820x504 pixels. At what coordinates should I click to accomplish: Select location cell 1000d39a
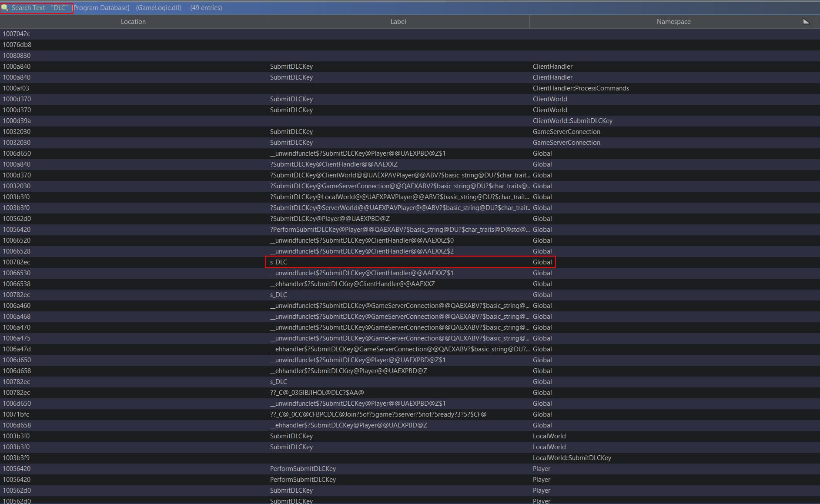[x=17, y=121]
